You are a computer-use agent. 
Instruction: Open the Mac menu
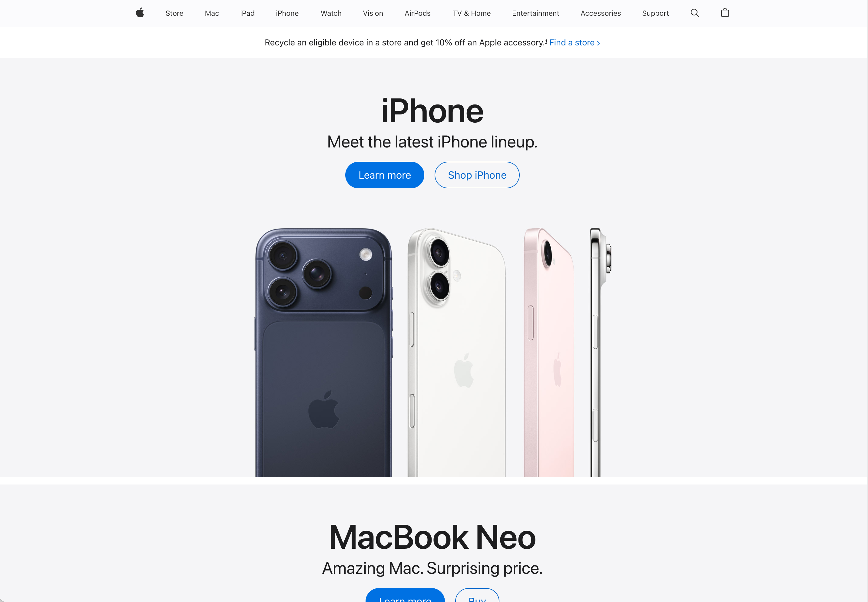(x=212, y=13)
